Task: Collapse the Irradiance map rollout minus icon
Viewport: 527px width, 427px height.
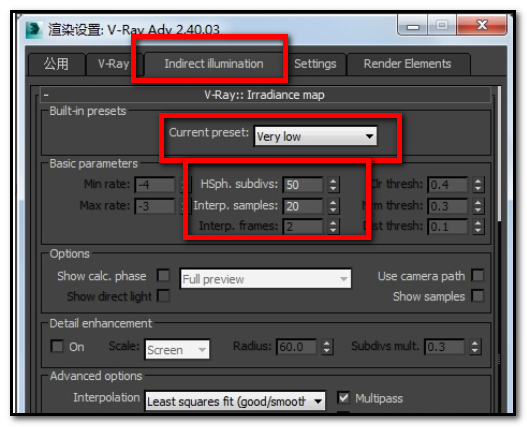Action: [x=46, y=95]
